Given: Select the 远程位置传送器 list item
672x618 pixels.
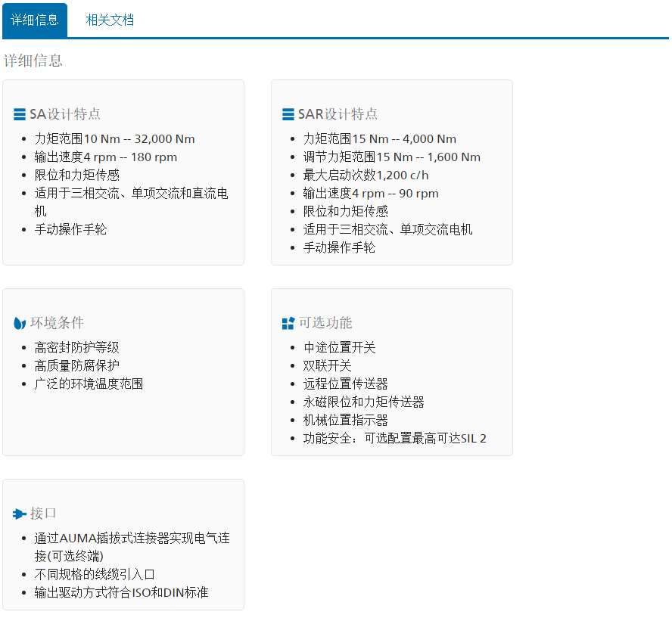Looking at the screenshot, I should (x=345, y=384).
